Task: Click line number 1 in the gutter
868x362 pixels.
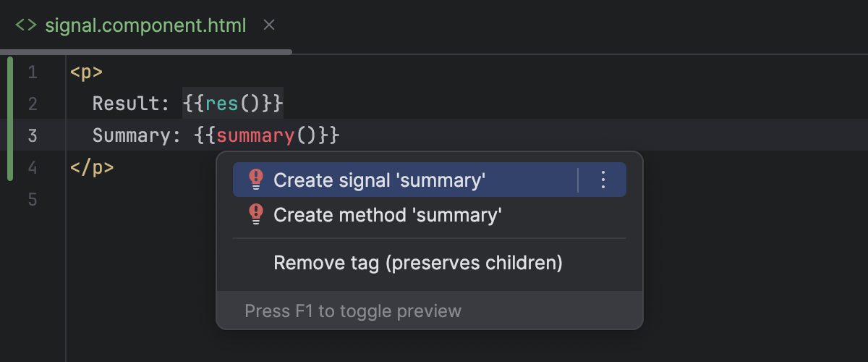Action: (33, 72)
